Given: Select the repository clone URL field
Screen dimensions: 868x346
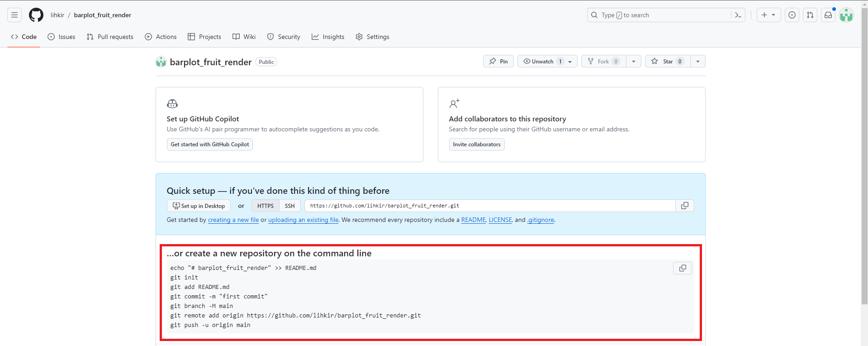Looking at the screenshot, I should (490, 206).
